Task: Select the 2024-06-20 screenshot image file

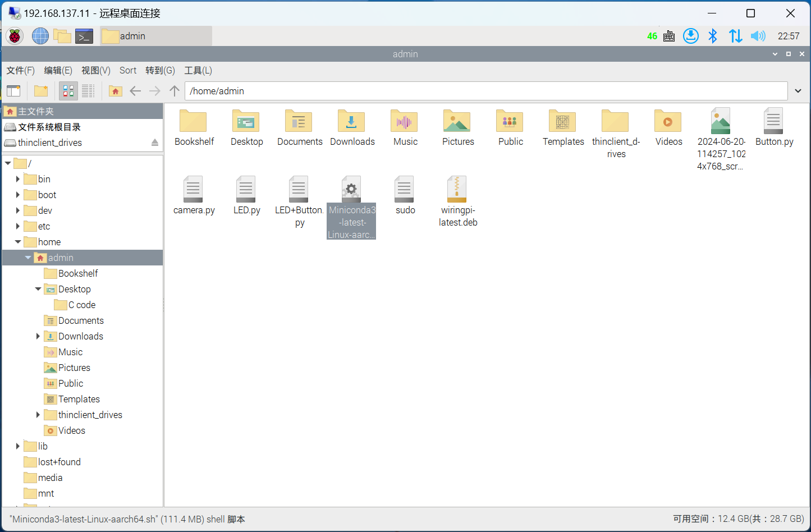Action: (x=721, y=121)
